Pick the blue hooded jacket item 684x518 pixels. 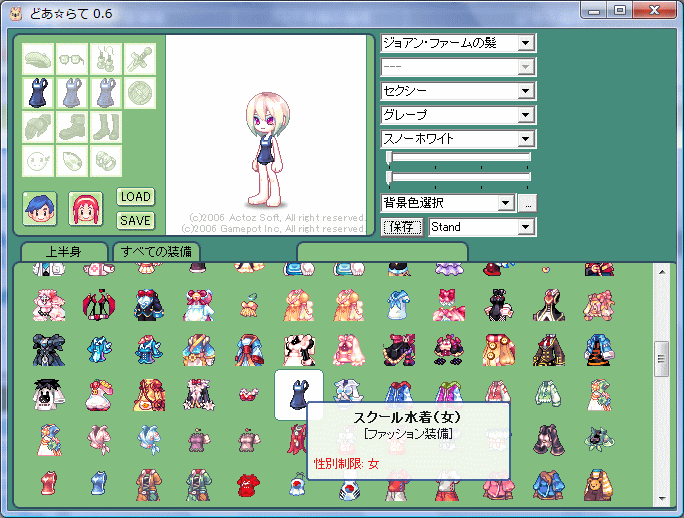pyautogui.click(x=548, y=485)
